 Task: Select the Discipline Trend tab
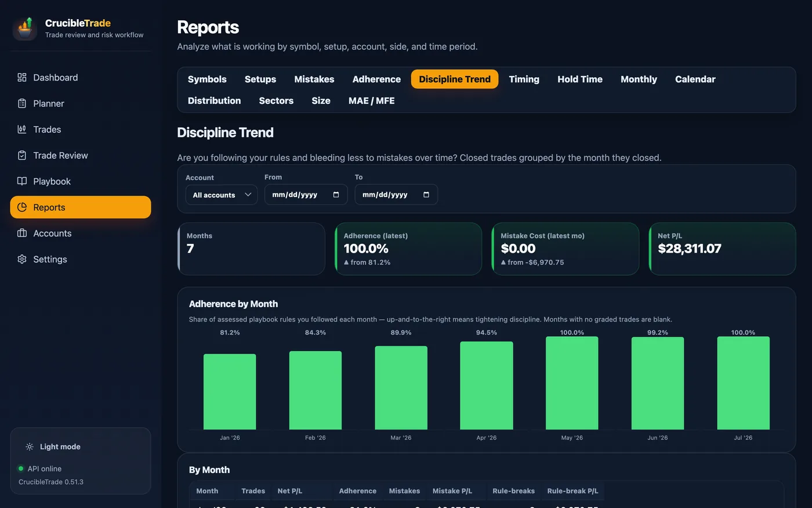click(455, 79)
